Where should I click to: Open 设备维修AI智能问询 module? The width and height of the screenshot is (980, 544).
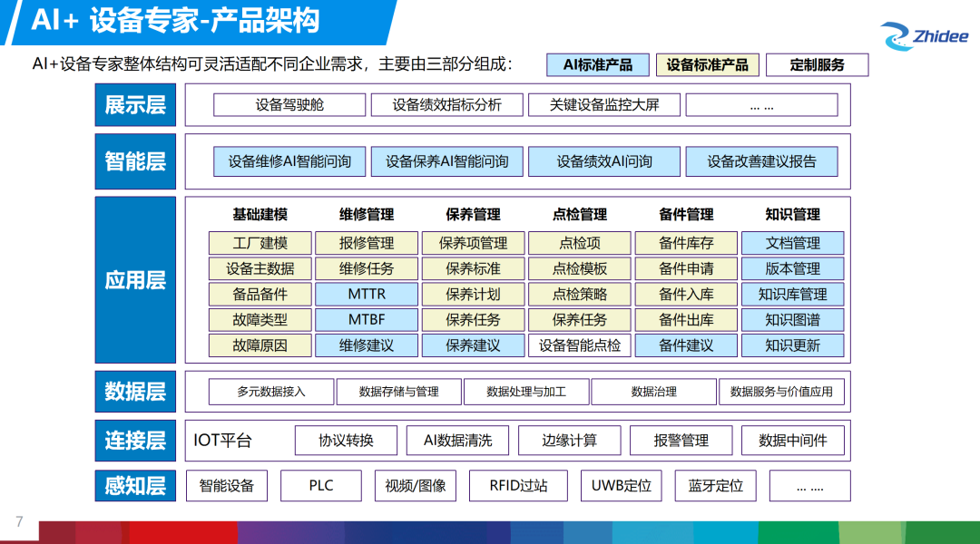289,161
